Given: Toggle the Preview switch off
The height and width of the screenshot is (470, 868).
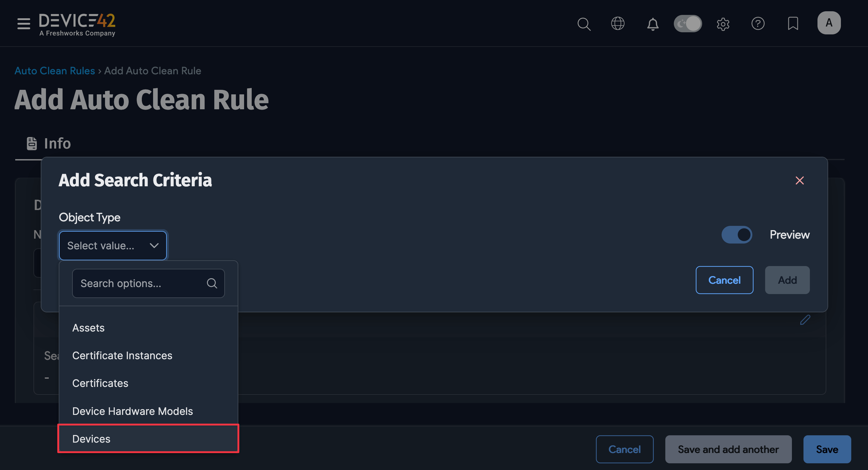Looking at the screenshot, I should (x=737, y=234).
